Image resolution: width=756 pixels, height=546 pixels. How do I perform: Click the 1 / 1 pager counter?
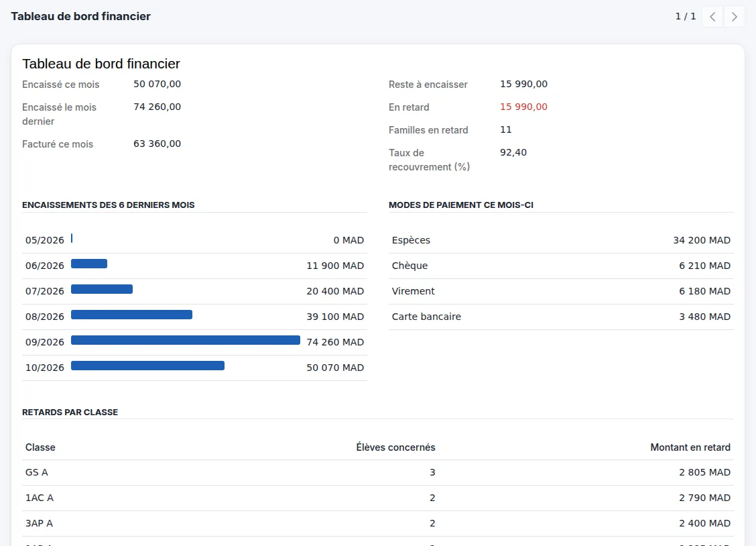(685, 16)
